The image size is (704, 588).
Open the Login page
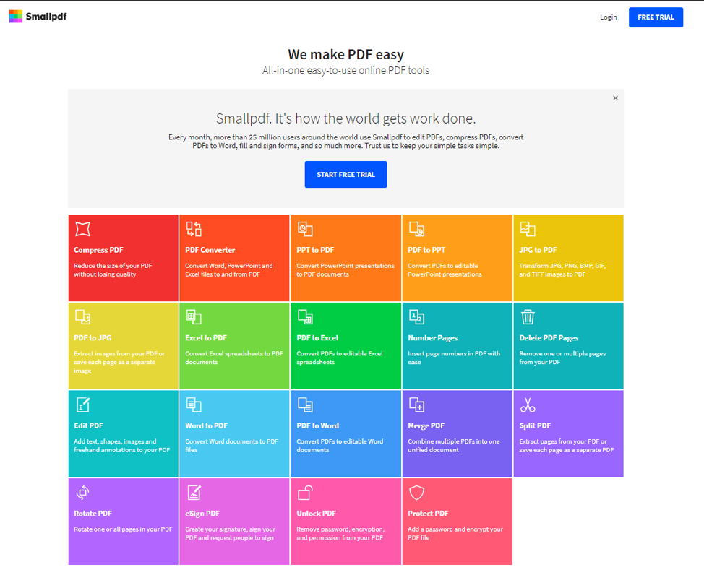pyautogui.click(x=608, y=17)
